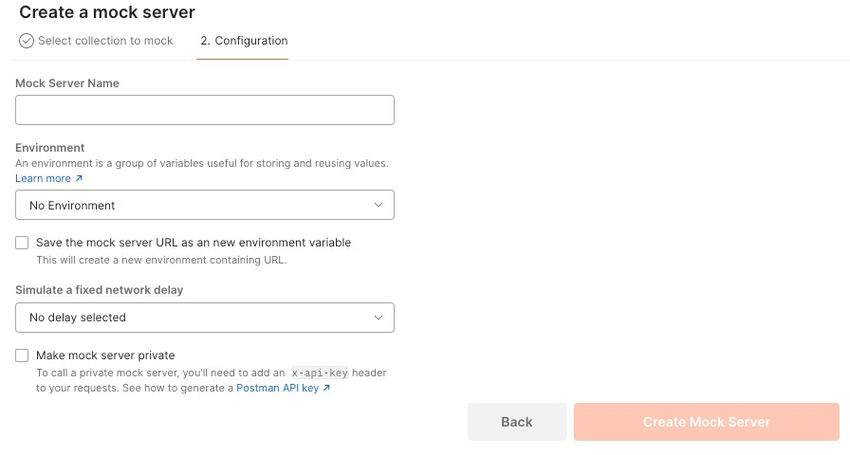This screenshot has height=455, width=850.
Task: Open the No Environment dropdown
Action: coord(204,205)
